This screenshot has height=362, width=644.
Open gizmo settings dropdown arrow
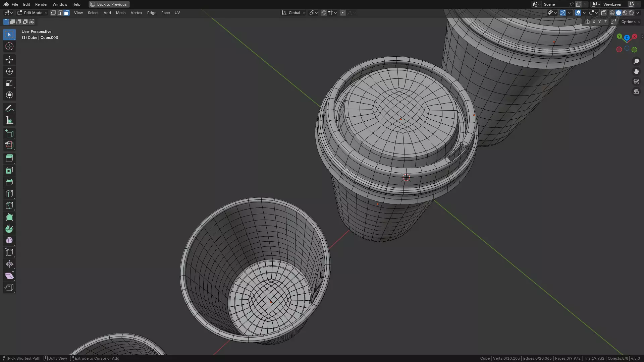[x=569, y=13]
